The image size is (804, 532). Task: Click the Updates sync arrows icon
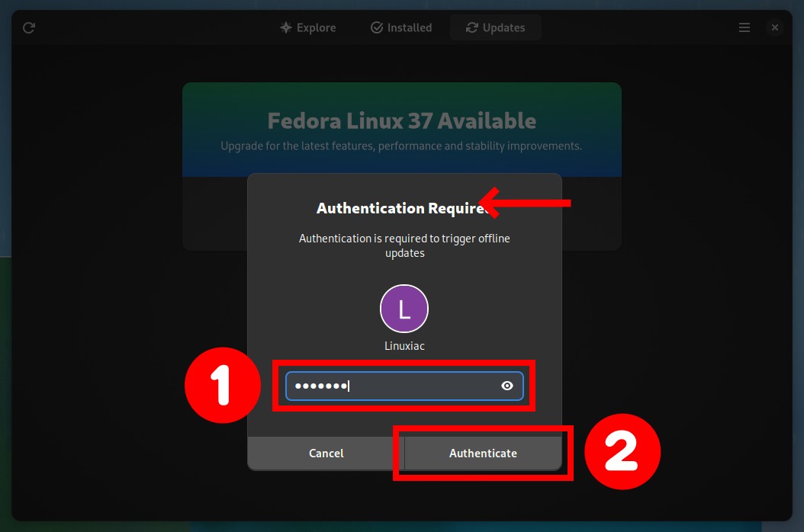click(x=471, y=27)
